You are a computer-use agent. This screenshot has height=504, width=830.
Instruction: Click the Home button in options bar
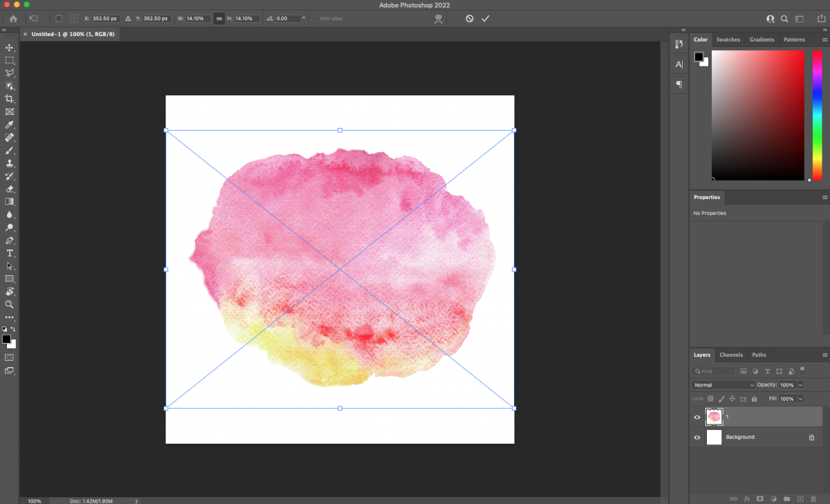click(13, 19)
